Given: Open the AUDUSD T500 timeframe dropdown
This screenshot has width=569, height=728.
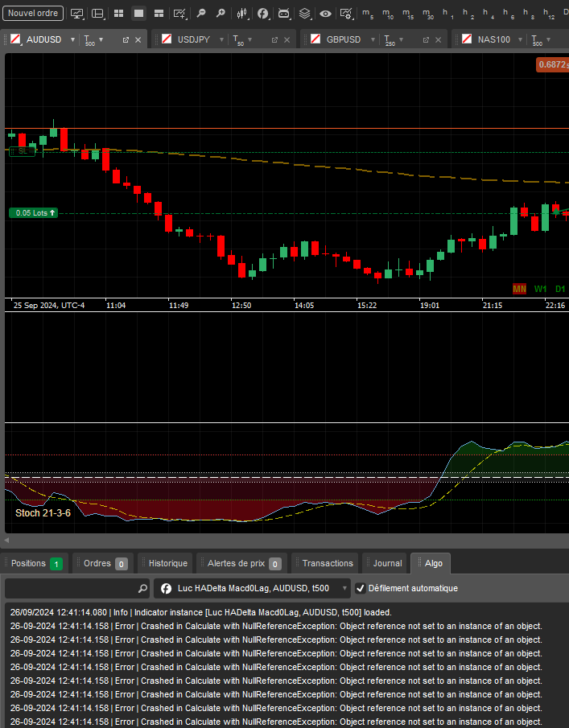Looking at the screenshot, I should point(93,40).
